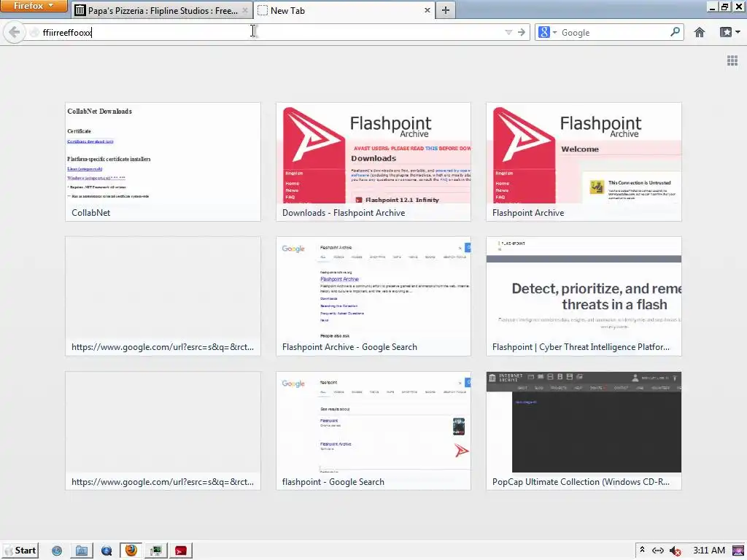Switch to the New Tab tab
The width and height of the screenshot is (747, 560).
coord(343,10)
